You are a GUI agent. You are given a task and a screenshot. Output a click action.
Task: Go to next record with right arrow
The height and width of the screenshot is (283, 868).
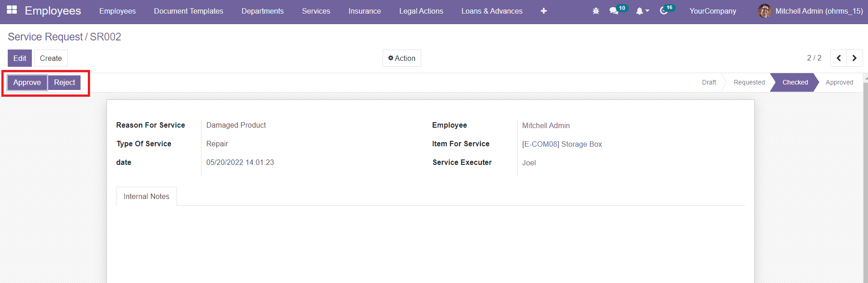point(854,58)
